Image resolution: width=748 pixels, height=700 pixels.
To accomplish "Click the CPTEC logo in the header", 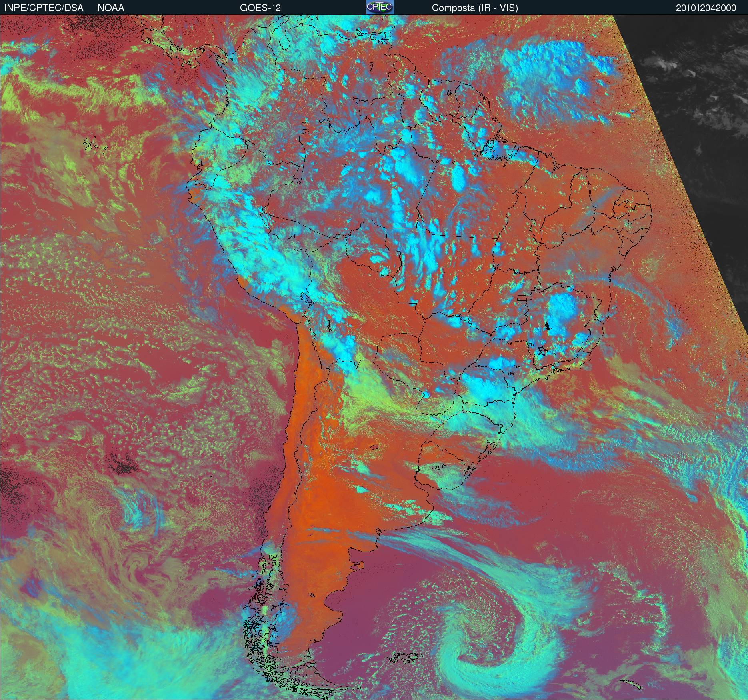I will click(x=380, y=7).
